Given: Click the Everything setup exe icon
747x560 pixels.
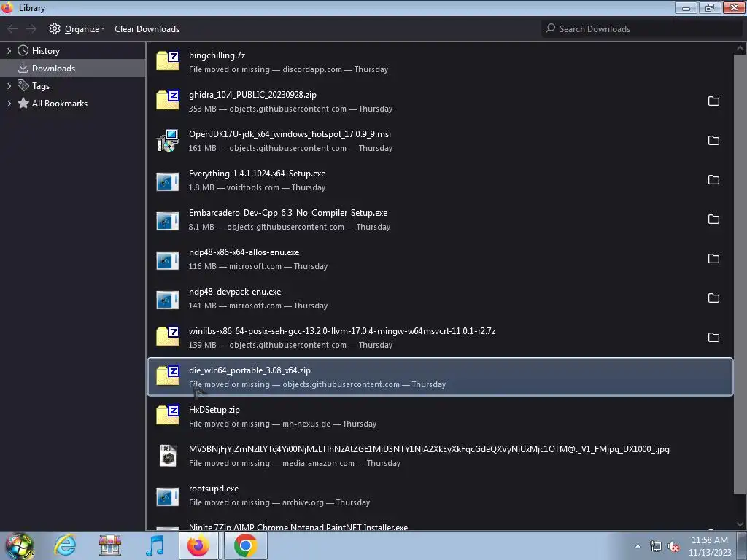Looking at the screenshot, I should pyautogui.click(x=168, y=181).
